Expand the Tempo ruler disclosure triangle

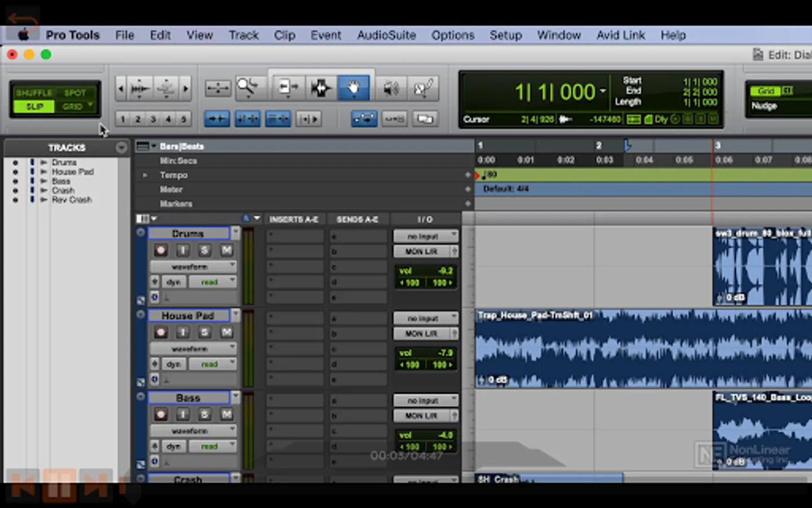(x=145, y=175)
